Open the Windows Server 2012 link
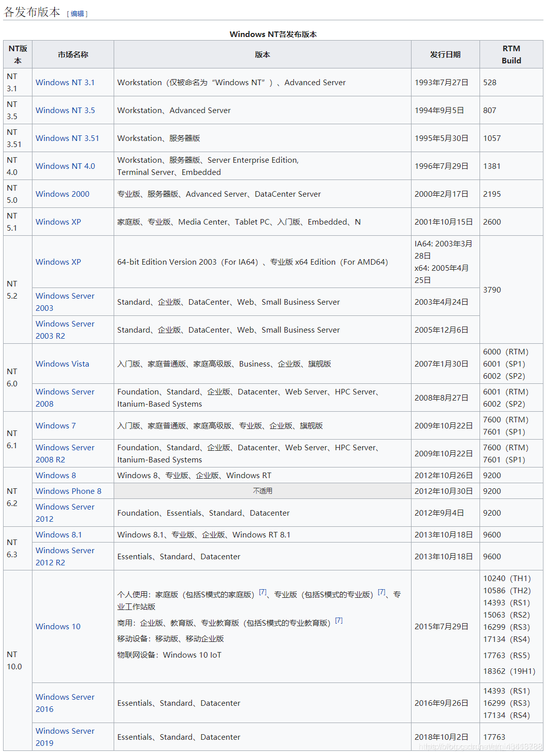 pyautogui.click(x=65, y=513)
